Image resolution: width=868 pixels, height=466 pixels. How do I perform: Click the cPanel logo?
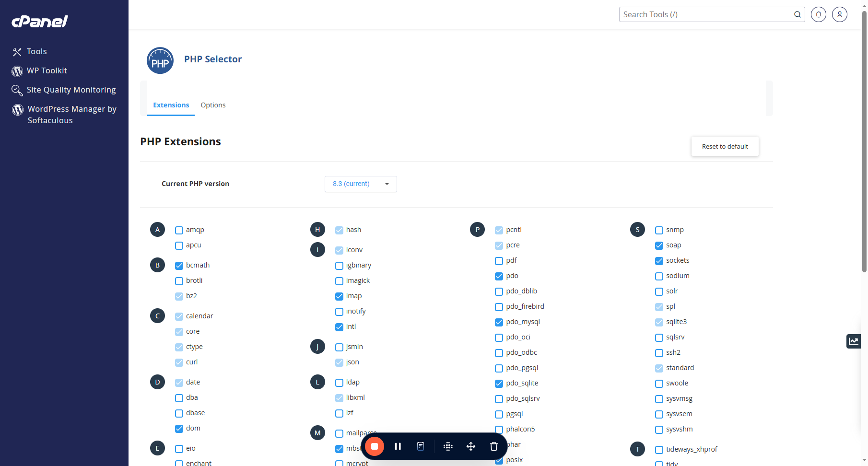tap(40, 22)
